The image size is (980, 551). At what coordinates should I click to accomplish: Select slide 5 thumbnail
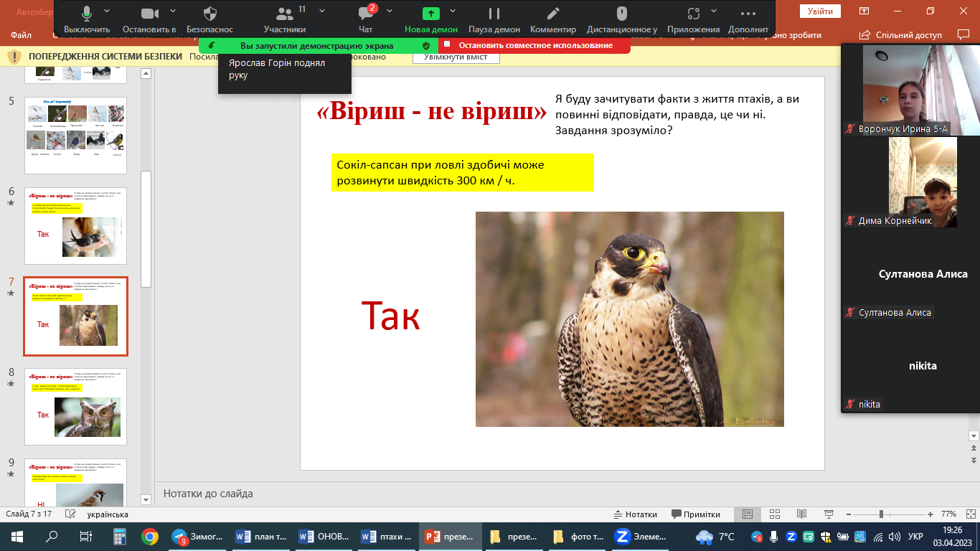[75, 136]
